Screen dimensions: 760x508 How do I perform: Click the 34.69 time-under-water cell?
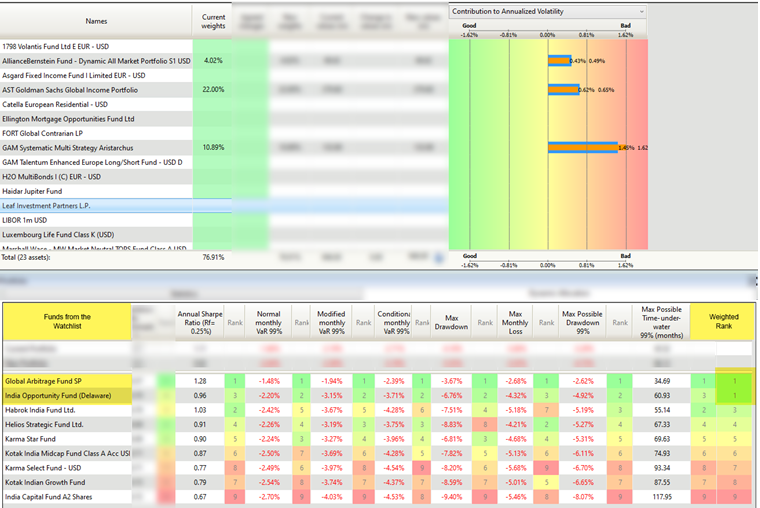(x=662, y=381)
